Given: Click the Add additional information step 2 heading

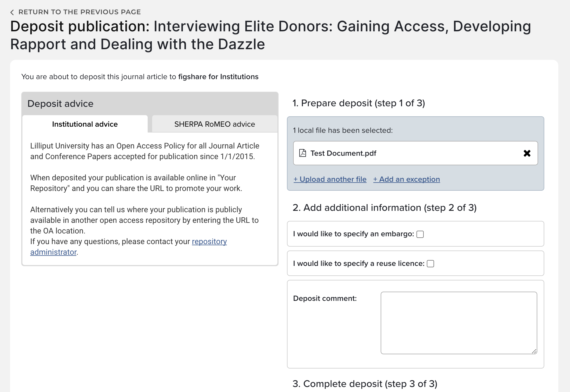Looking at the screenshot, I should point(384,208).
